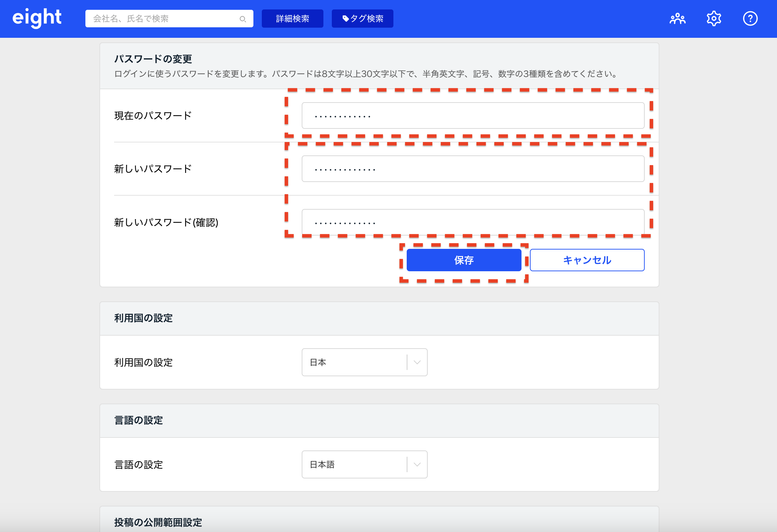Click the 投稿の公開範囲設定 section heading

pos(158,522)
